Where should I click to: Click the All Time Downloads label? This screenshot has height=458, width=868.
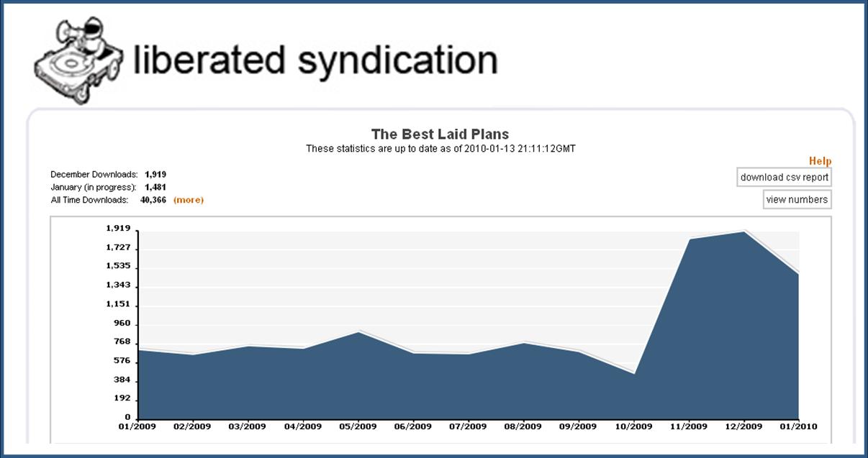pos(89,200)
